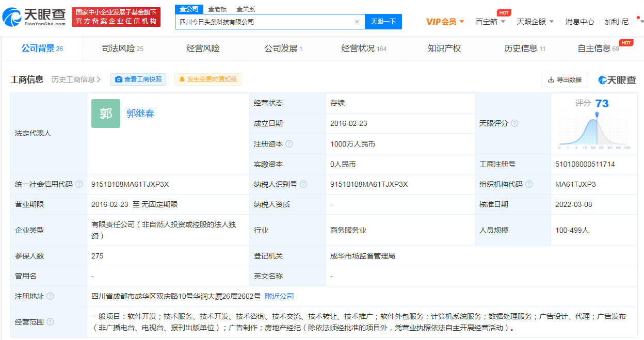The image size is (644, 340).
Task: Click the 核准日期 value 2022-03-08
Action: click(574, 204)
